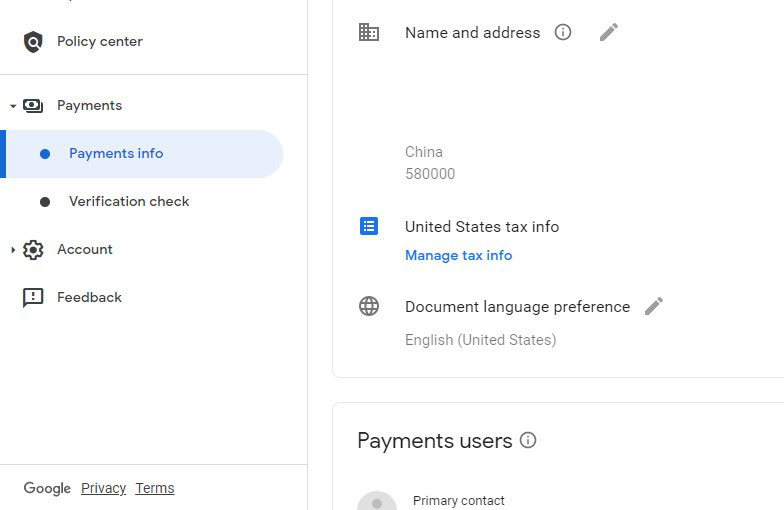Image resolution: width=784 pixels, height=510 pixels.
Task: Show info tooltip for Name and address
Action: click(563, 33)
